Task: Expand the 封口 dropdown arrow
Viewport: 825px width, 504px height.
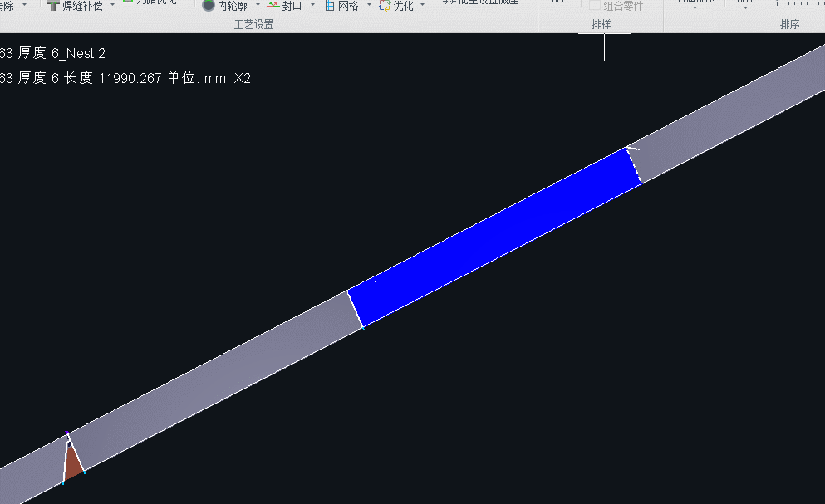Action: click(312, 5)
